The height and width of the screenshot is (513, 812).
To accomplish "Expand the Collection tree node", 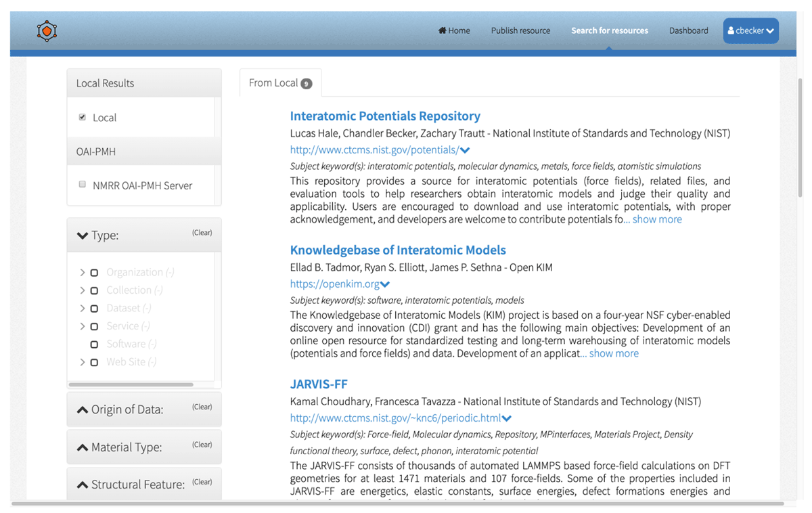I will coord(83,290).
